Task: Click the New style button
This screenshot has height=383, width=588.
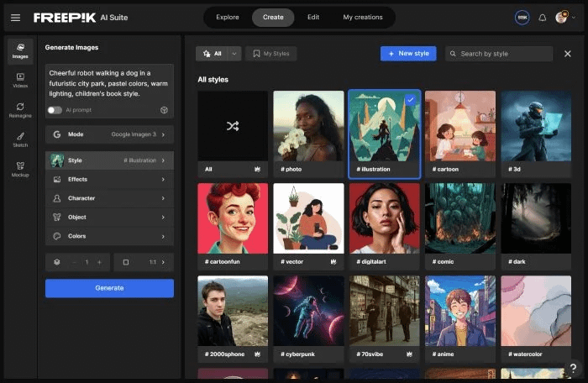Action: tap(408, 54)
